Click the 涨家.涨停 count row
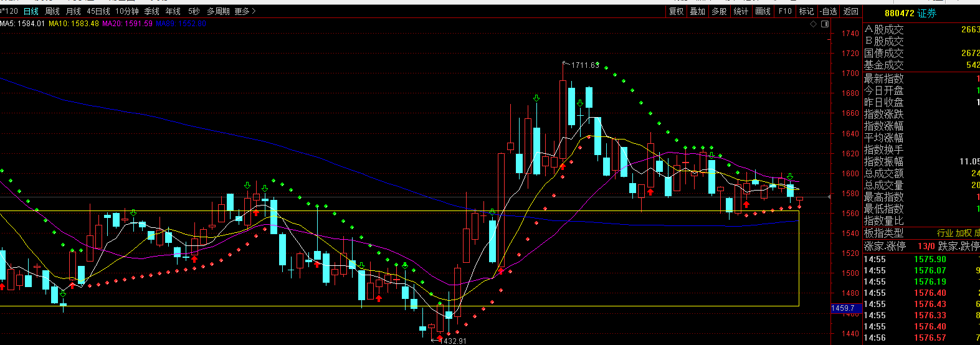The height and width of the screenshot is (345, 980). pyautogui.click(x=921, y=246)
